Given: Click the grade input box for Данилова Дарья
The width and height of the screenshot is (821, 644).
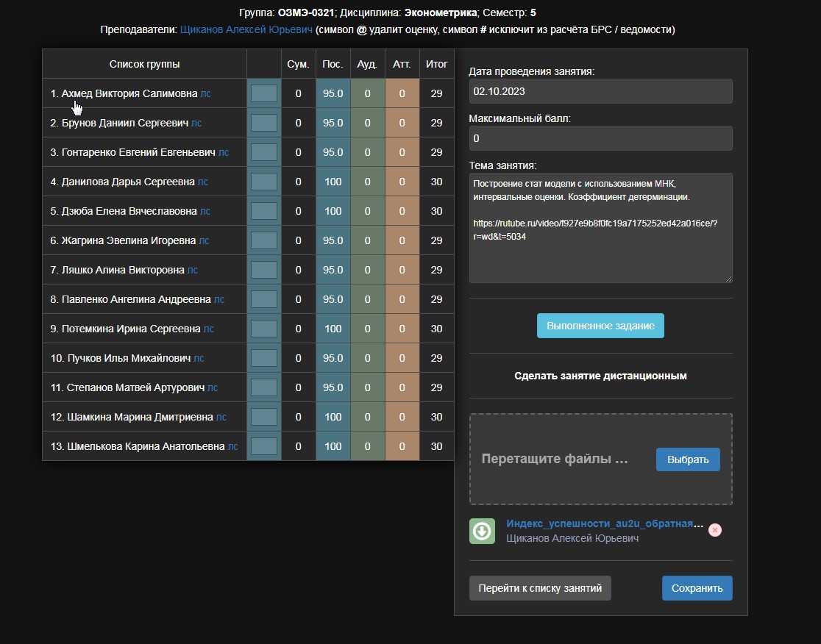Looking at the screenshot, I should click(264, 182).
